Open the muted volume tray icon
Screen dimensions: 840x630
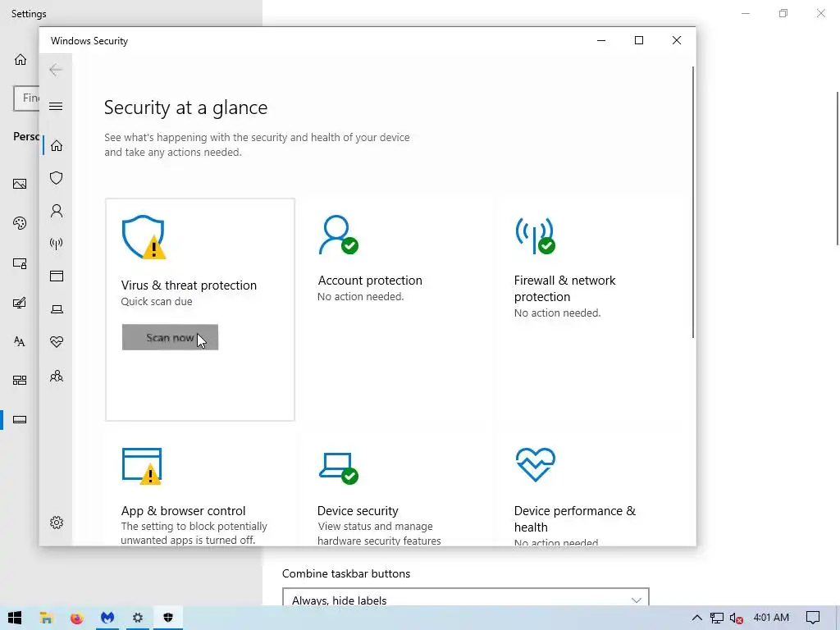point(737,618)
